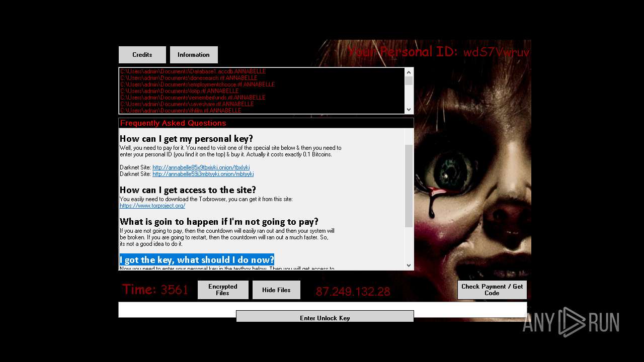Click file list scrollbar up arrow
This screenshot has height=362, width=644.
(x=409, y=72)
